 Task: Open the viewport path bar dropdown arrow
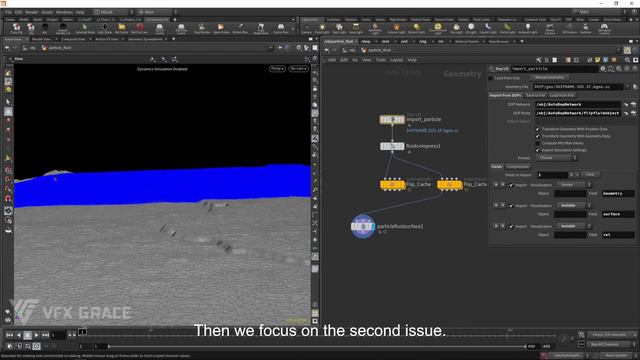[271, 48]
